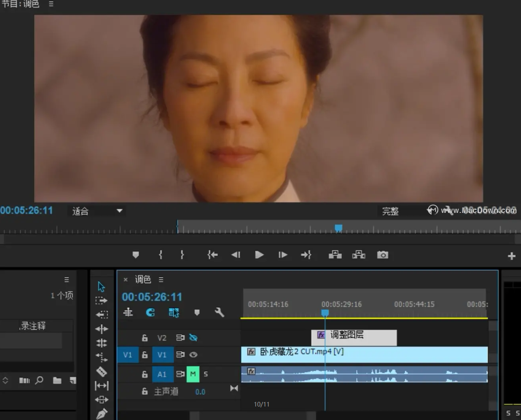The width and height of the screenshot is (521, 420).
Task: Click the Mark In button
Action: [x=161, y=255]
